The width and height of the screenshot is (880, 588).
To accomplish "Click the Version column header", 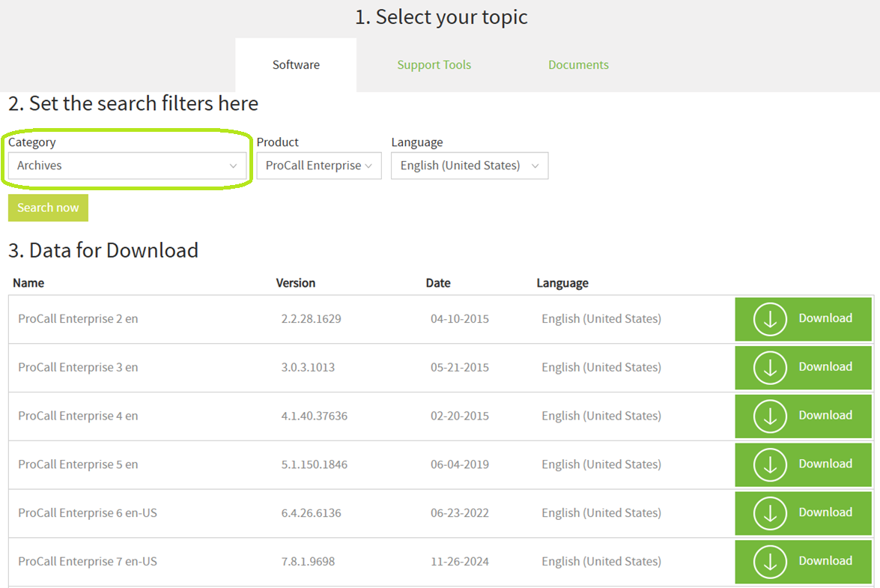I will (x=296, y=283).
